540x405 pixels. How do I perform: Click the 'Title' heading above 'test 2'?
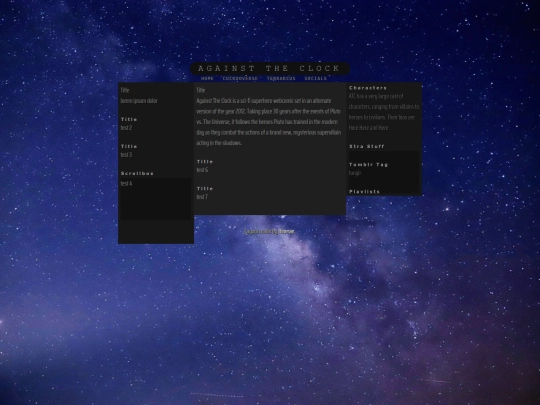[129, 119]
